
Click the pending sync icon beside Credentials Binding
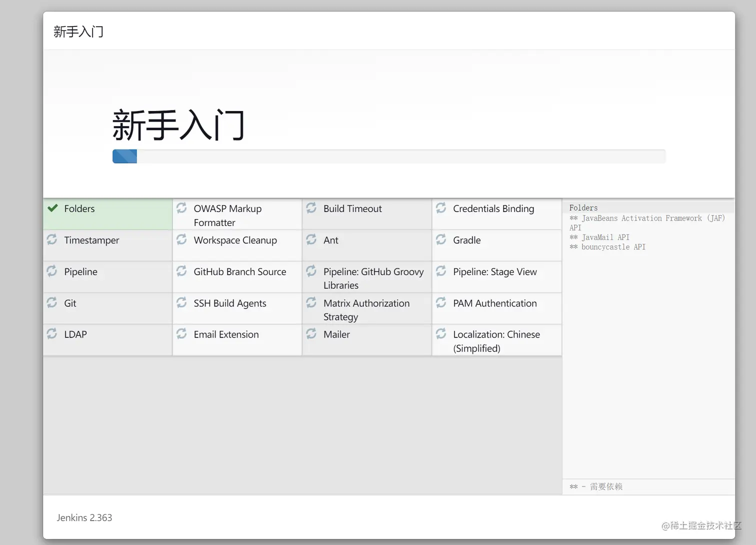tap(441, 207)
